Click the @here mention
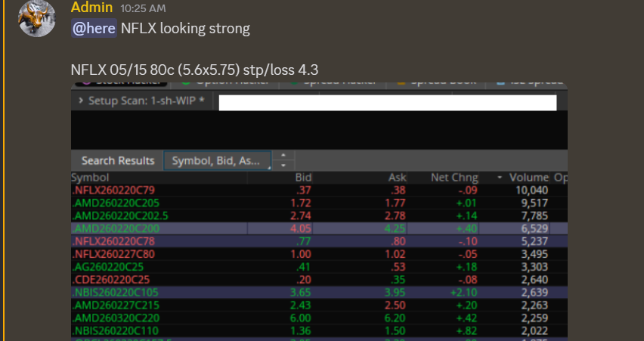The width and height of the screenshot is (644, 341). 94,28
